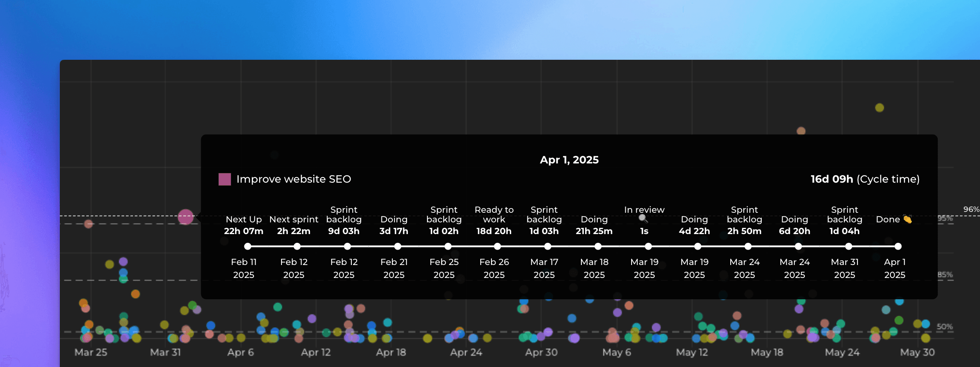Click the Next Up stage label

point(244,219)
